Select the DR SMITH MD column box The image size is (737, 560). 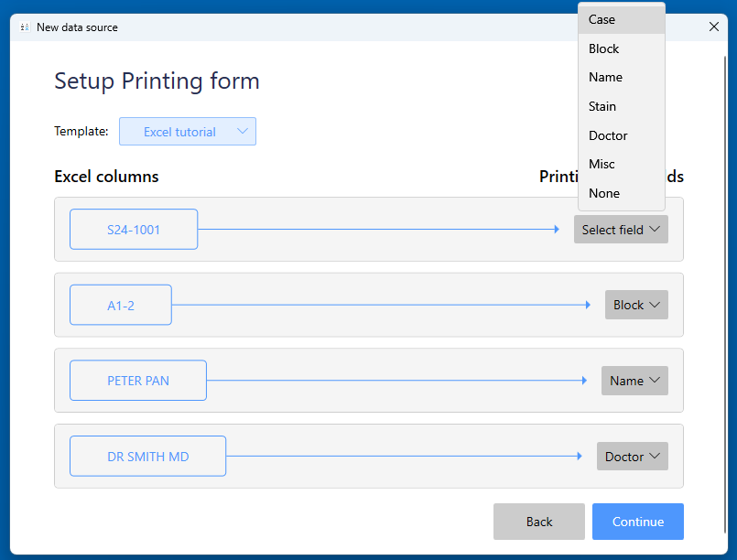(x=147, y=457)
